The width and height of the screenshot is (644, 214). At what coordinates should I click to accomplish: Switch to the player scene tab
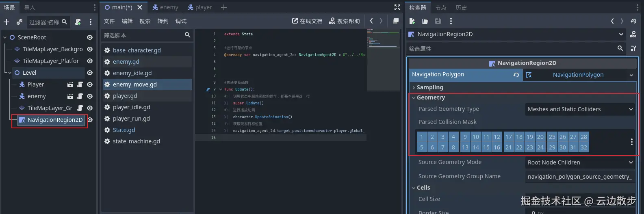tap(199, 7)
